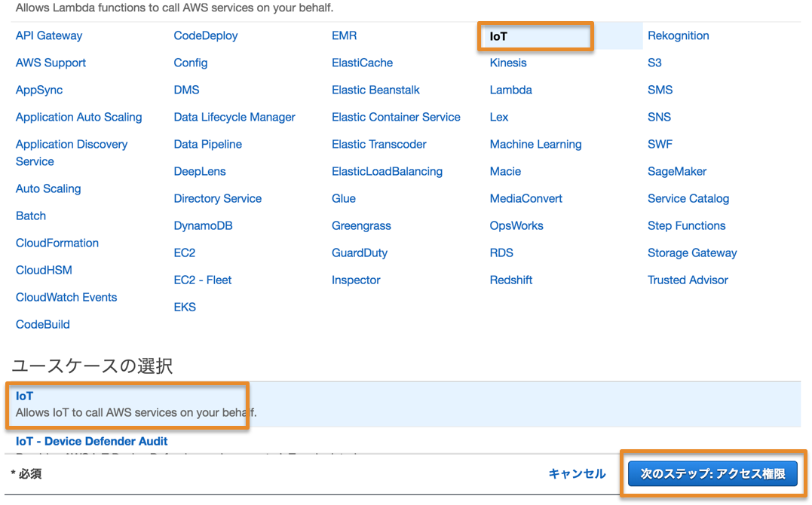Select Storage Gateway service
Viewport: 812px width, 505px height.
(692, 252)
